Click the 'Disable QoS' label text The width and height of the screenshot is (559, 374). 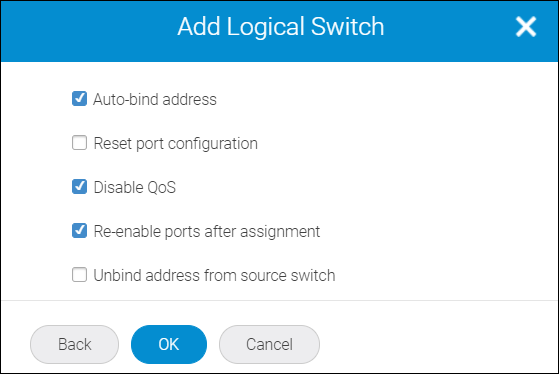135,188
